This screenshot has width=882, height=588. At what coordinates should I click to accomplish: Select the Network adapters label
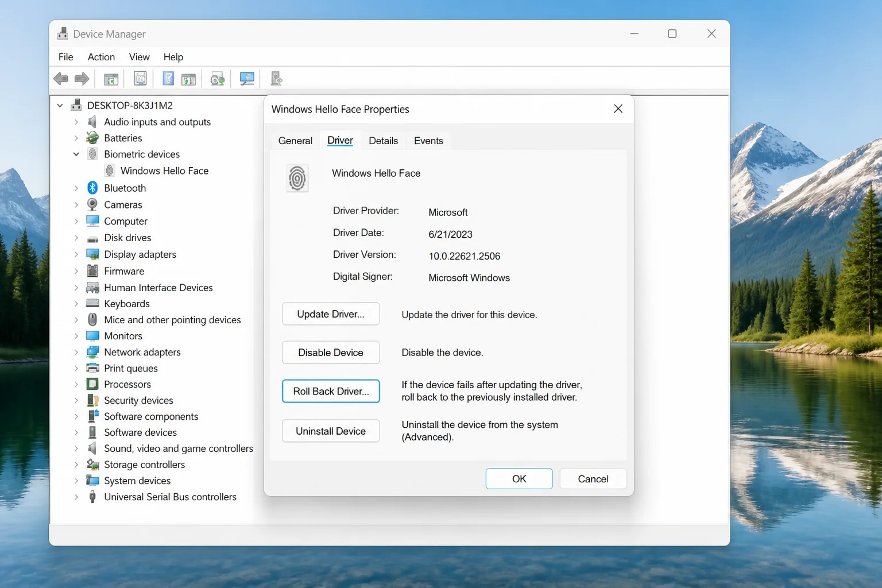click(x=142, y=352)
